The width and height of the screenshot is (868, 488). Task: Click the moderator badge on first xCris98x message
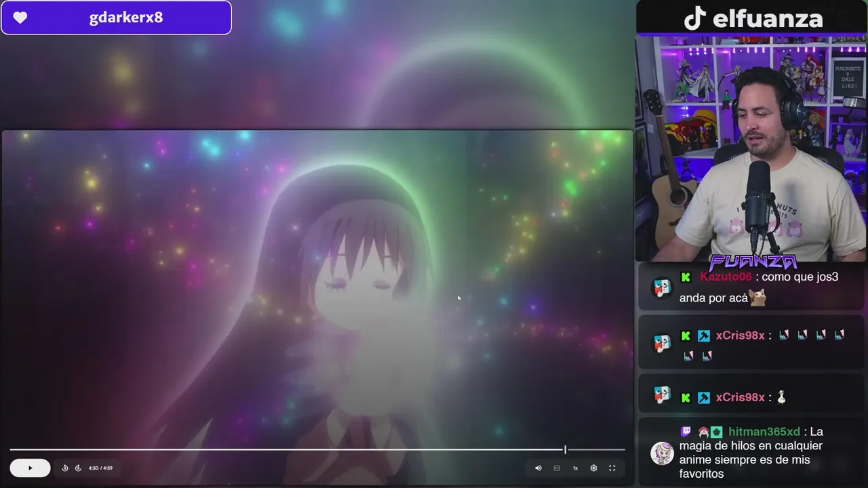tap(704, 335)
